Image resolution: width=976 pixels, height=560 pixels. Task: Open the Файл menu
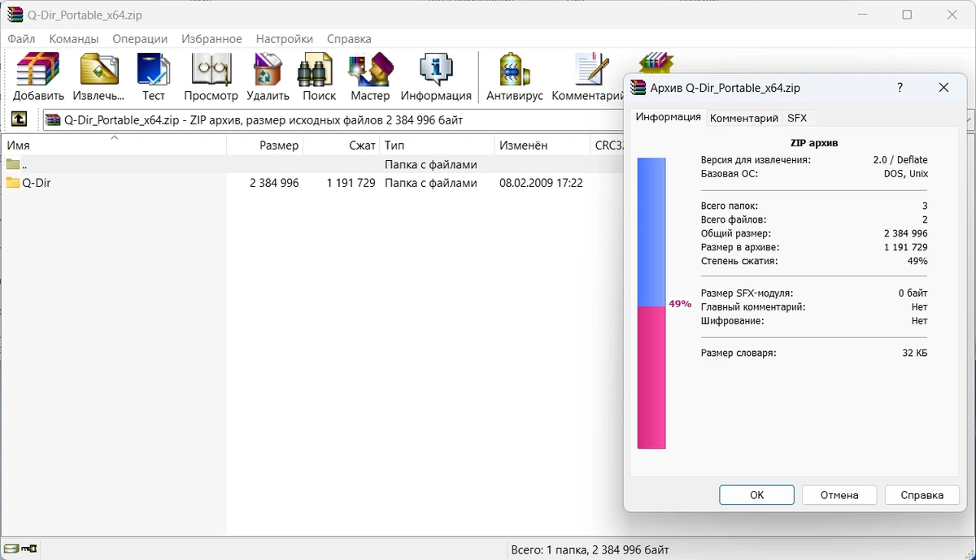[x=21, y=38]
